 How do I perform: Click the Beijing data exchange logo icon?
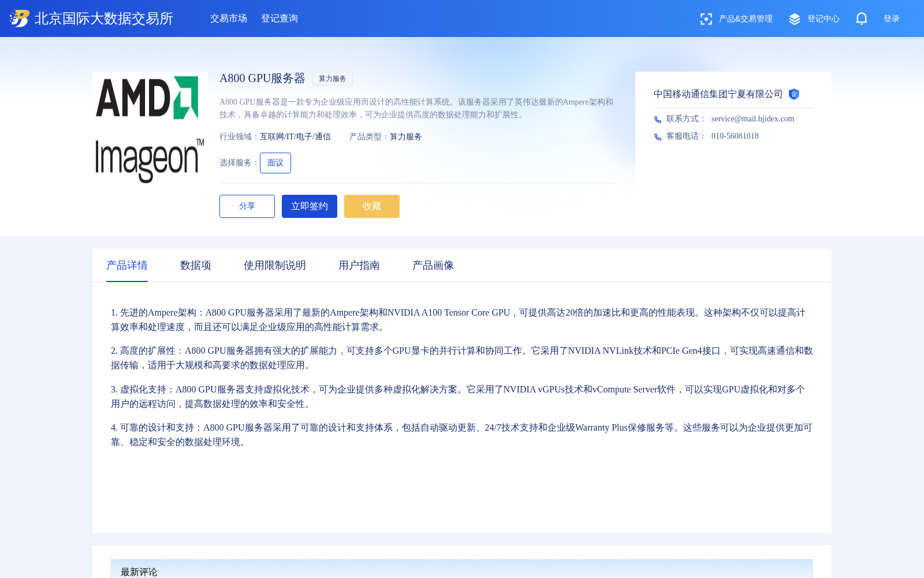click(x=20, y=18)
